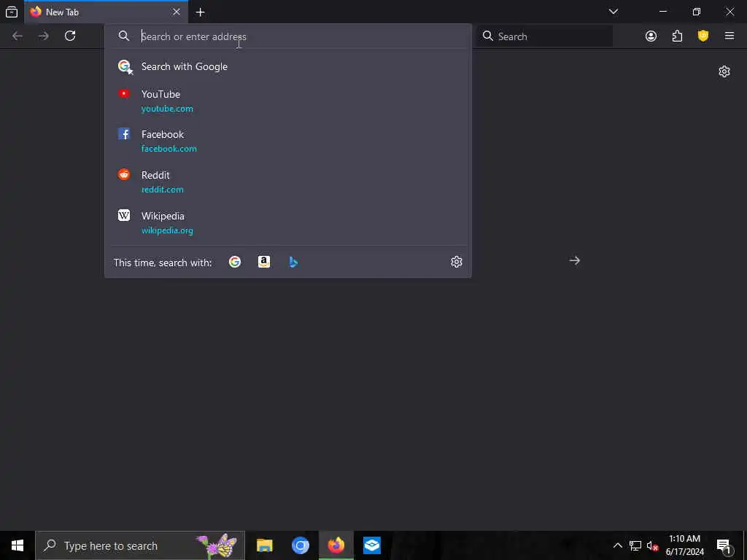Open File Explorer from taskbar
The image size is (747, 560).
click(264, 545)
